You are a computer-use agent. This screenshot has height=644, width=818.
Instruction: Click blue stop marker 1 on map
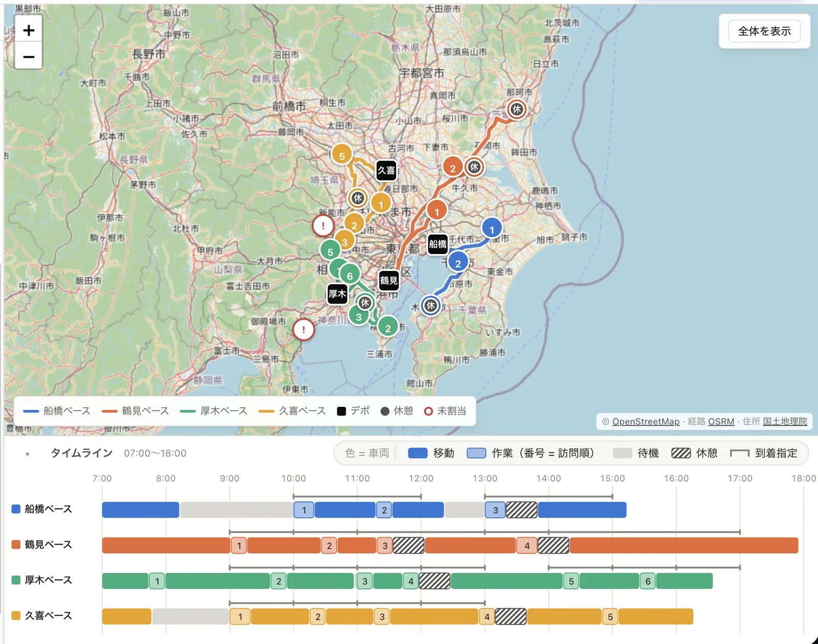click(492, 228)
